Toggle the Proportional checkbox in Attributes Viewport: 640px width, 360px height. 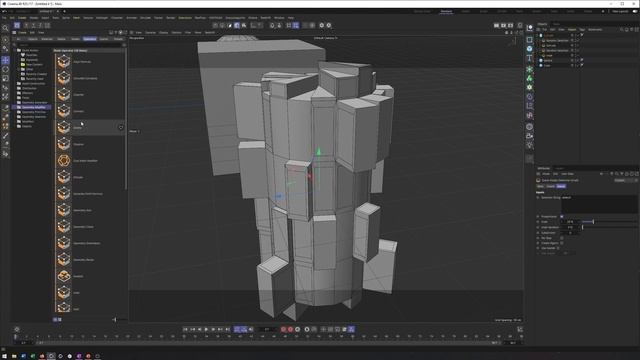[x=562, y=217]
